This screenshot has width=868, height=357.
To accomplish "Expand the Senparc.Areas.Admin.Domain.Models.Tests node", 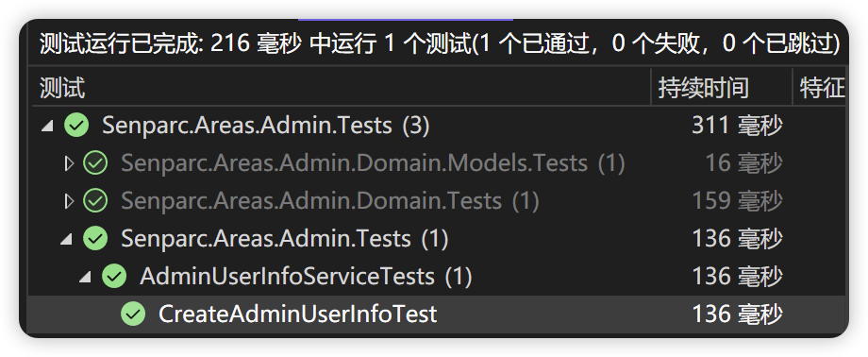I will (69, 163).
